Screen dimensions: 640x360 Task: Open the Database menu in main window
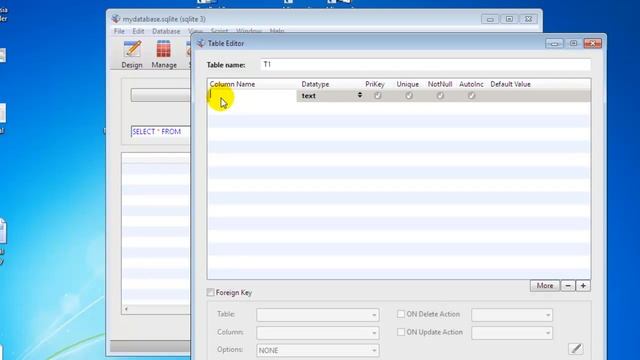166,31
